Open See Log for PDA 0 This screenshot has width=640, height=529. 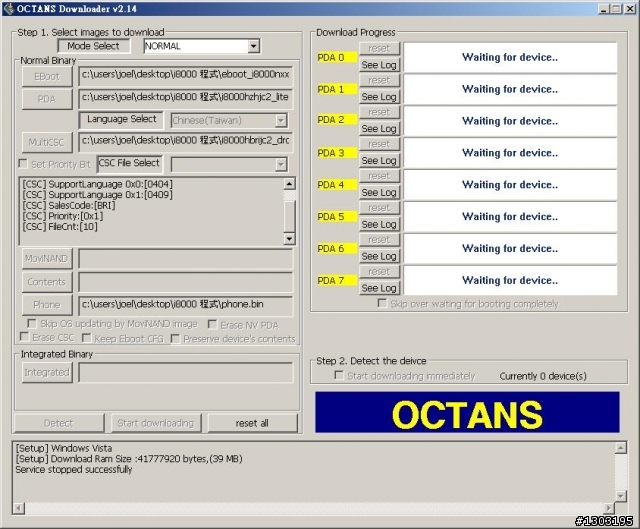coord(379,65)
